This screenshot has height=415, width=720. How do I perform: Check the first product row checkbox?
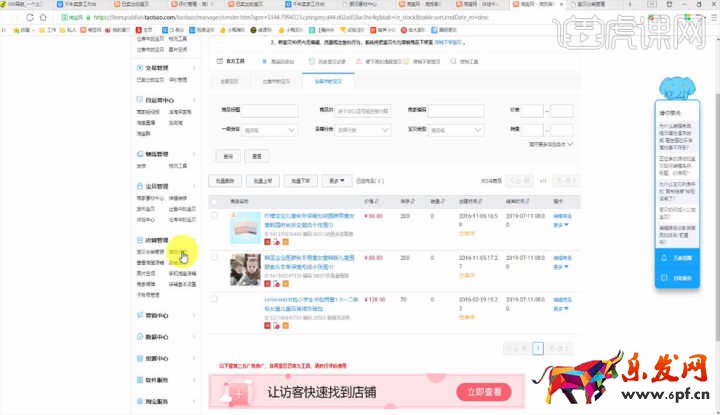pos(215,216)
